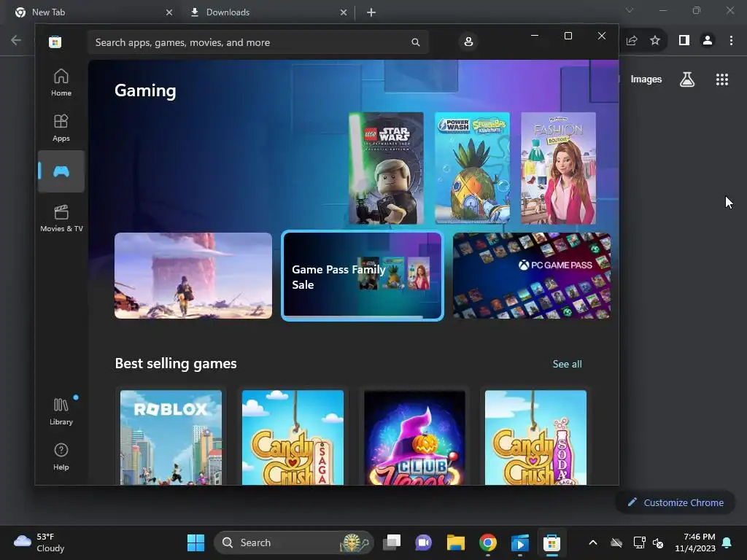Open the Chat app on taskbar

tap(424, 542)
